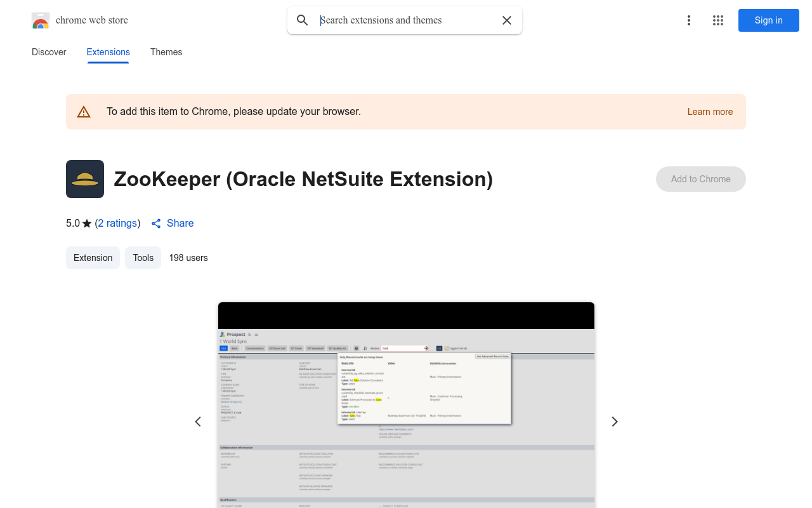This screenshot has width=812, height=508.
Task: Click the disabled Add to Chrome button
Action: (x=701, y=179)
